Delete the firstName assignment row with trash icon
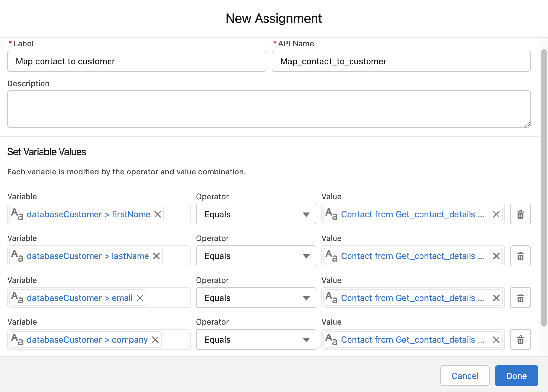Screen dimensions: 548x392 [x=520, y=214]
